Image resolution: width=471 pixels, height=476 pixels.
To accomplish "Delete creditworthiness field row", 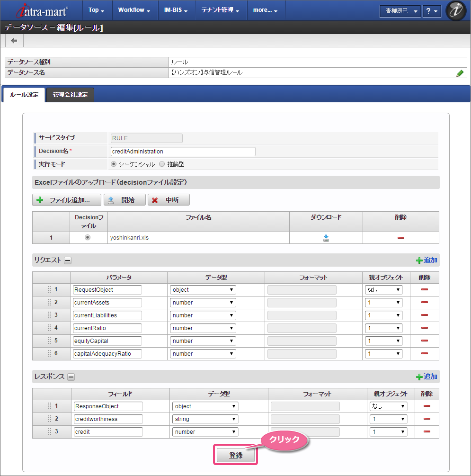I will tap(427, 419).
